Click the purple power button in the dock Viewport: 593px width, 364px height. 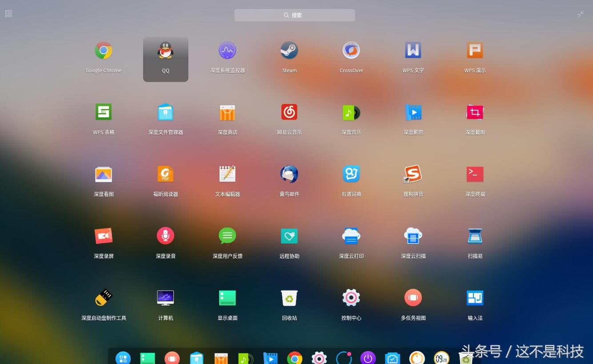click(368, 358)
